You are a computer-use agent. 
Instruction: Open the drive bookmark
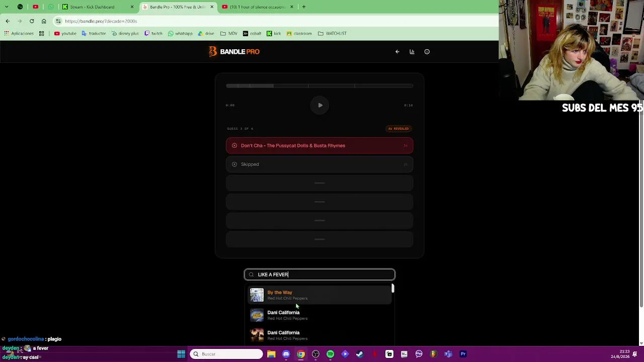[x=206, y=34]
